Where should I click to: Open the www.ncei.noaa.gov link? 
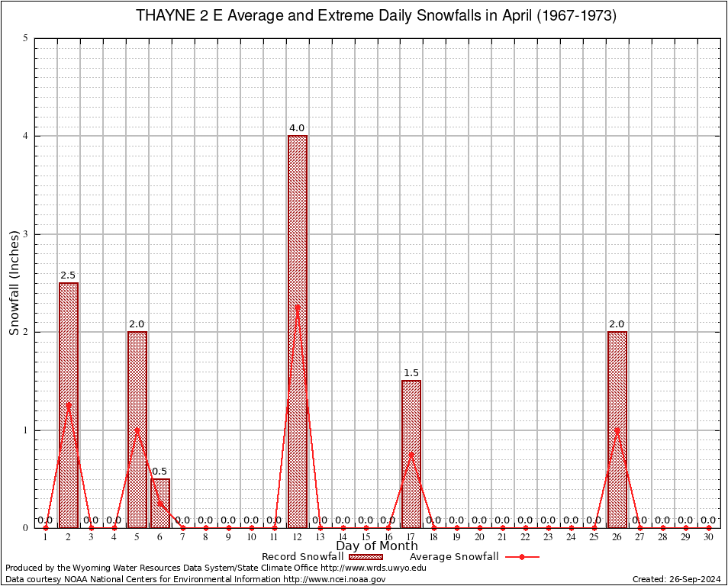click(334, 579)
